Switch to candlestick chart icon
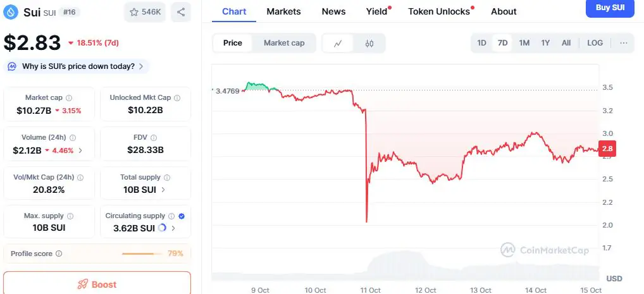Viewport: 644px width, 294px height. click(x=369, y=43)
